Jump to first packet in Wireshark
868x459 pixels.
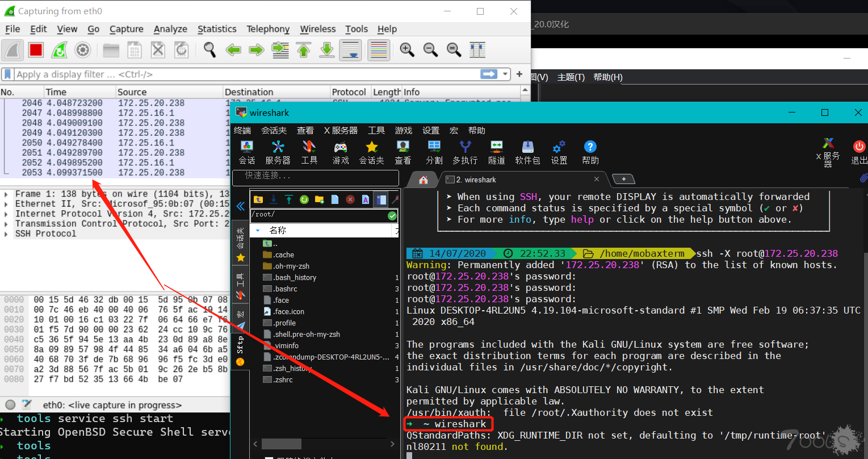pyautogui.click(x=304, y=50)
